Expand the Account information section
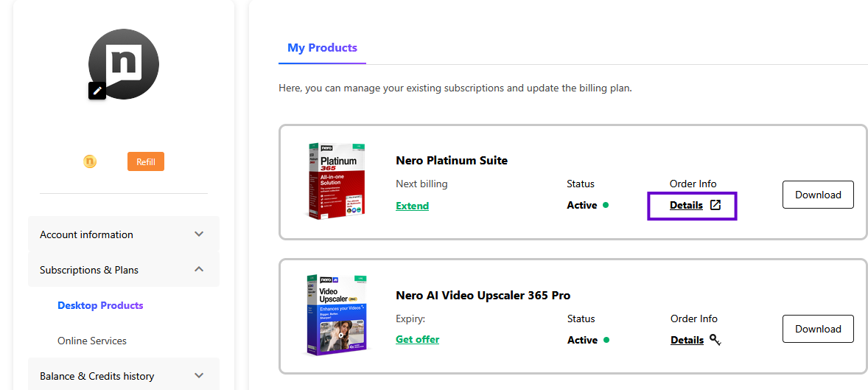868x390 pixels. point(124,234)
